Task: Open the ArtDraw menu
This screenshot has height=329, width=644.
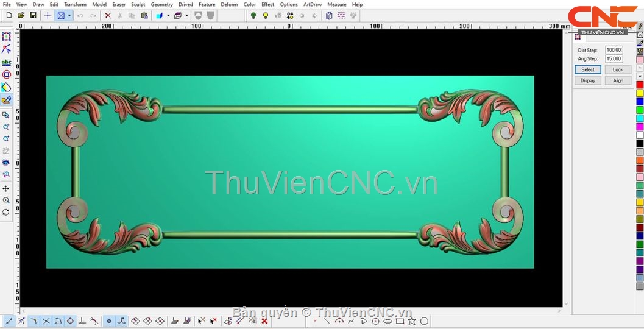Action: tap(312, 4)
